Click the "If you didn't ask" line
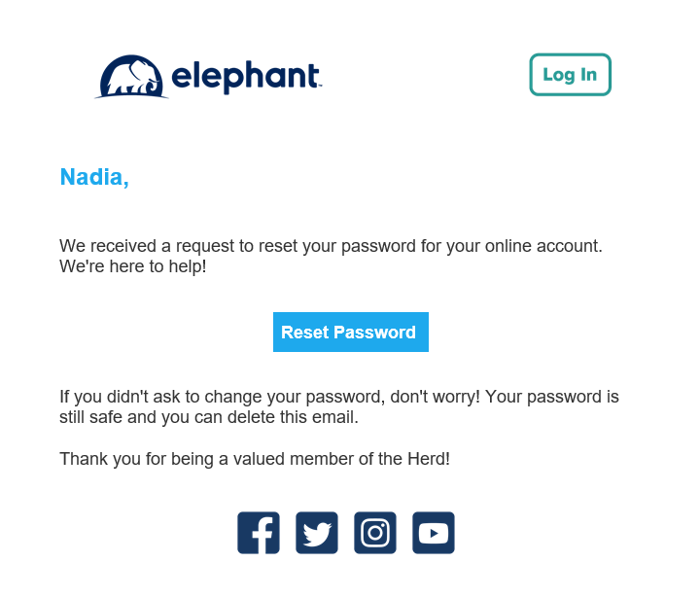Viewport: 700px width, 597px height. (x=339, y=397)
